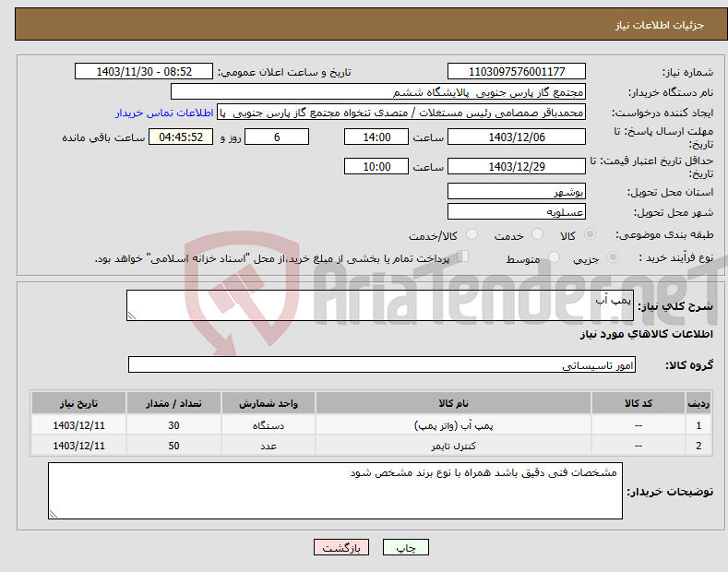Click the price validity date 1403/12/29
The height and width of the screenshot is (572, 728).
pyautogui.click(x=517, y=166)
